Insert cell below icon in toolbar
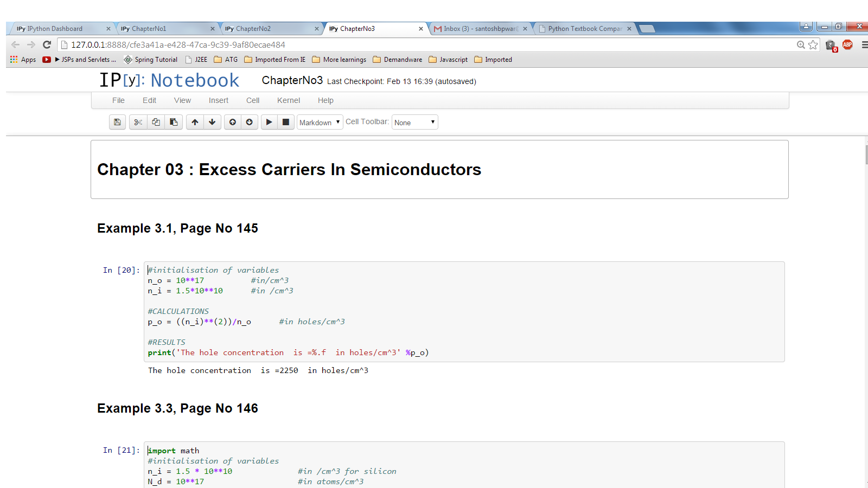The height and width of the screenshot is (488, 868). 250,122
